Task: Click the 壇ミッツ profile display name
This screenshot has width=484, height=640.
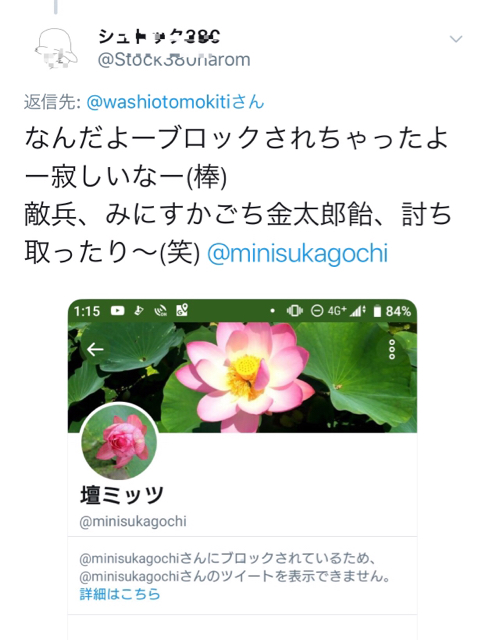Action: [x=122, y=495]
